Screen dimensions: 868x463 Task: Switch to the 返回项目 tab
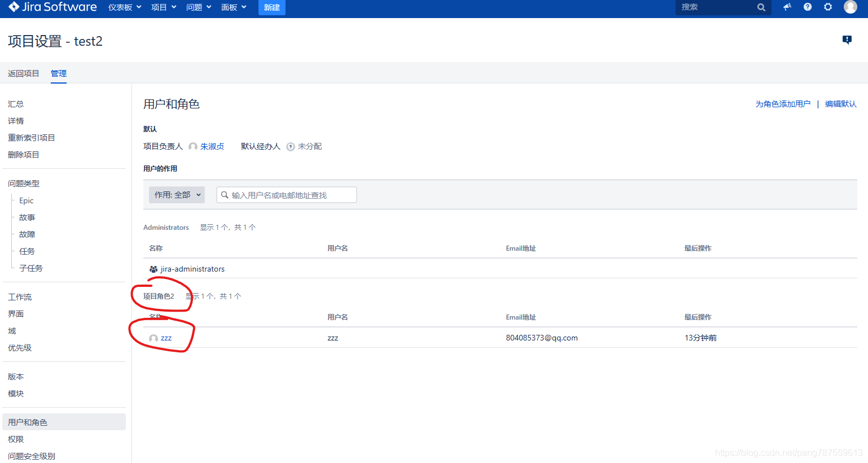[24, 73]
